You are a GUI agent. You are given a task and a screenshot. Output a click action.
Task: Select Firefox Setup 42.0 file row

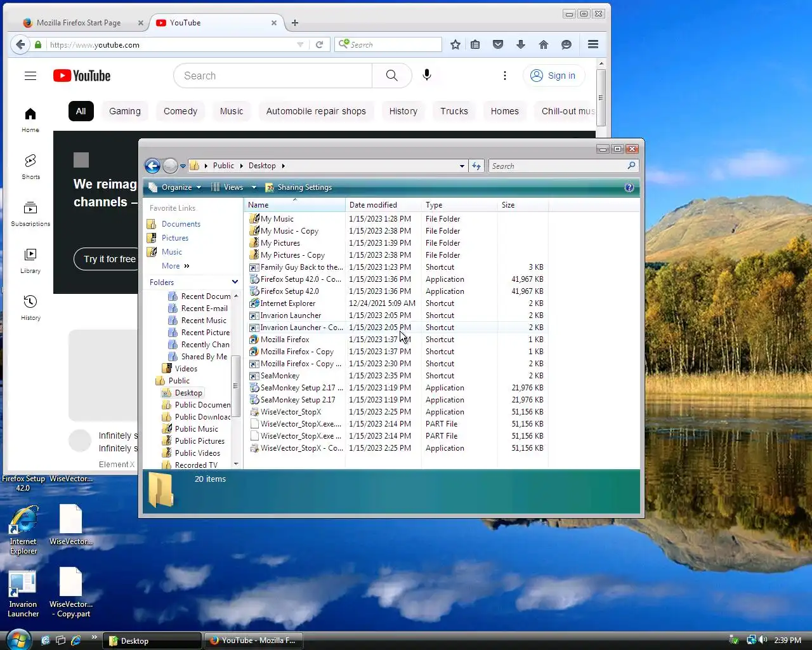(x=396, y=291)
